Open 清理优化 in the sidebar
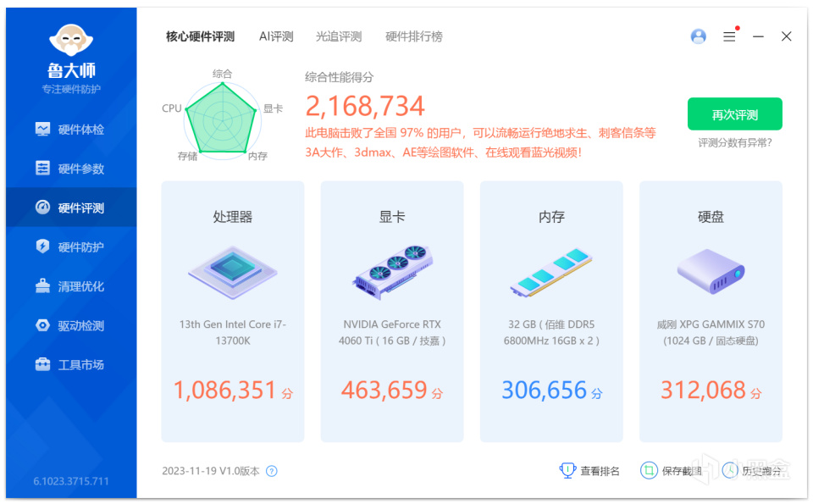The width and height of the screenshot is (813, 504). tap(71, 286)
